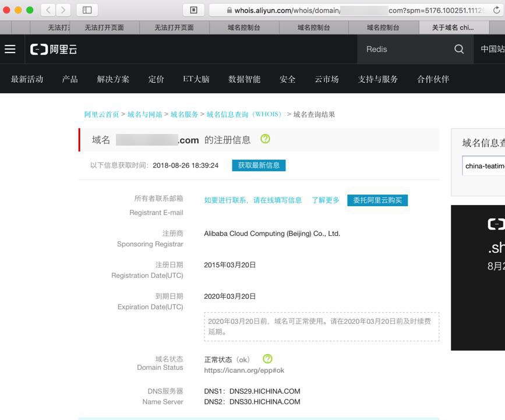
Task: Switch to second 域名控制台 tab
Action: click(314, 28)
